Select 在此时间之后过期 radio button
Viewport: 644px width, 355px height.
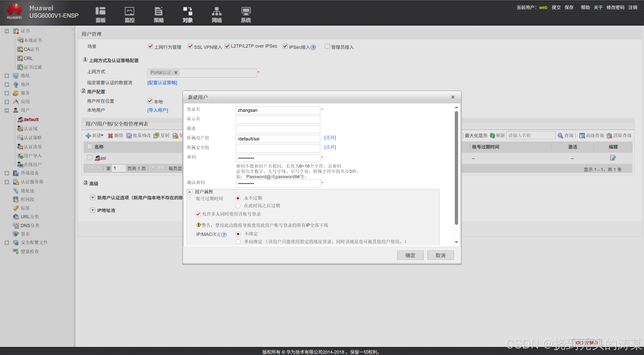point(238,206)
